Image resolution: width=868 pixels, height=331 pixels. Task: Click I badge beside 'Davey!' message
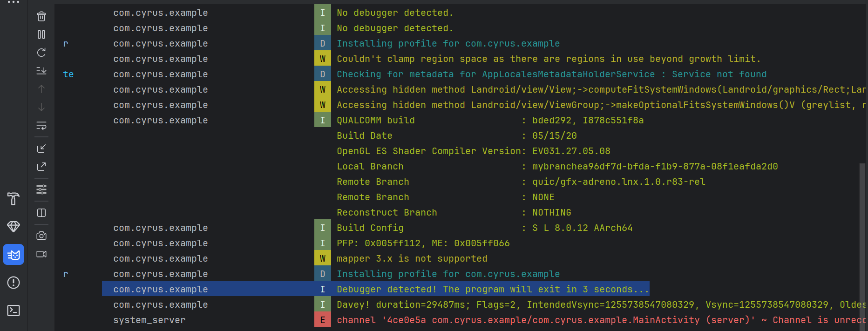pos(323,304)
